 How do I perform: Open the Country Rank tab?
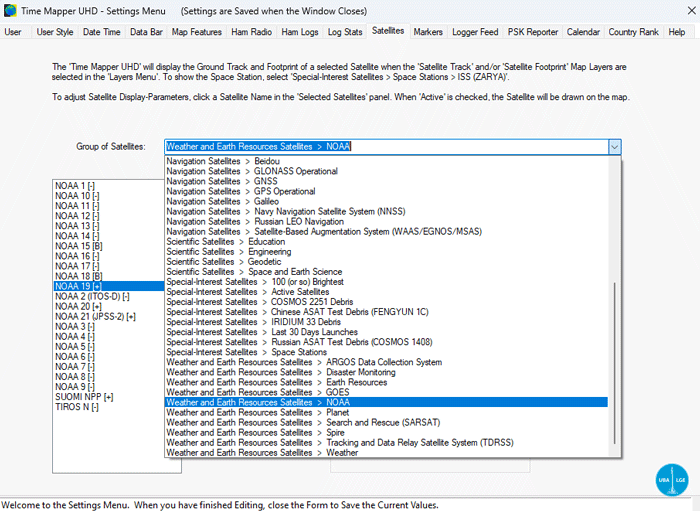pos(633,32)
